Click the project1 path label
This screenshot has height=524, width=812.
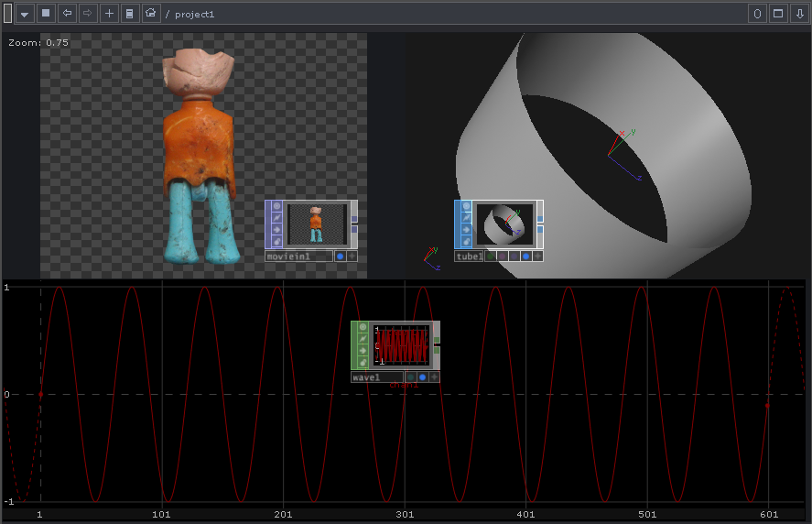pos(194,15)
